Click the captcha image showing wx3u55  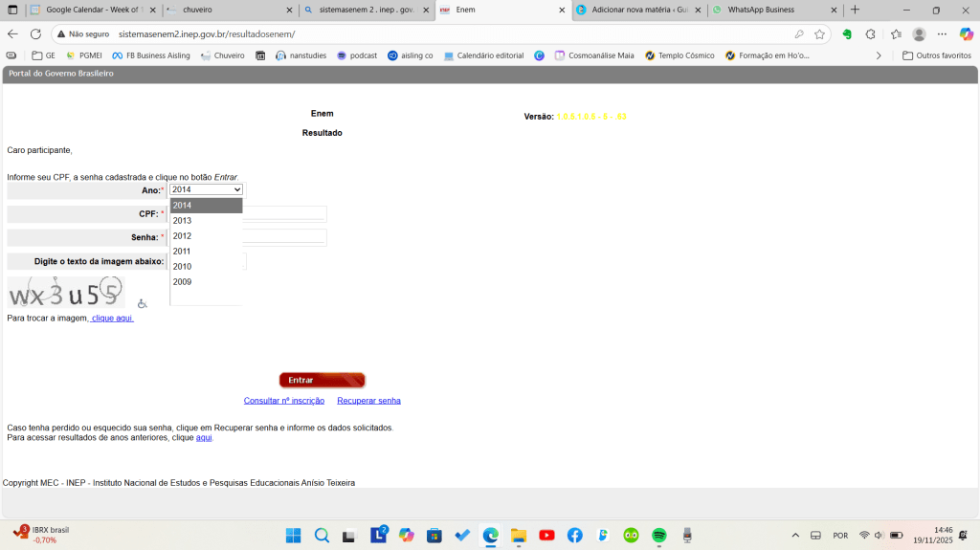pos(65,293)
